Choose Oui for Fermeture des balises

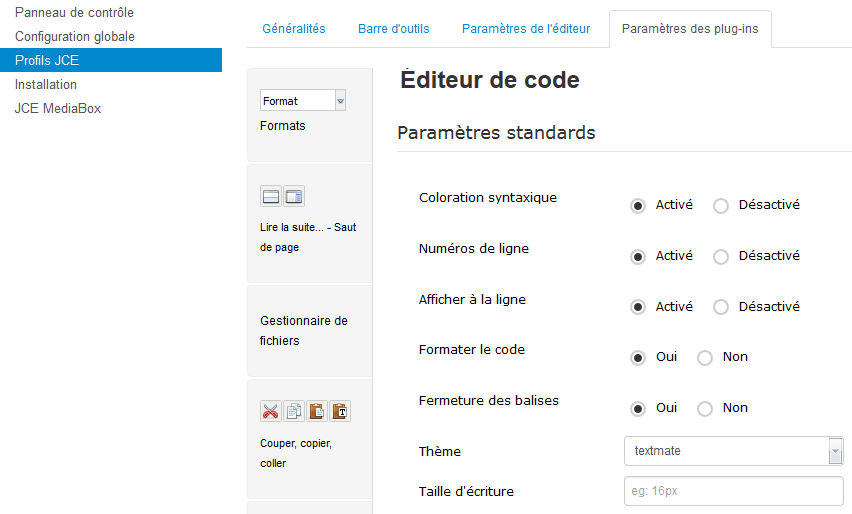coord(638,409)
